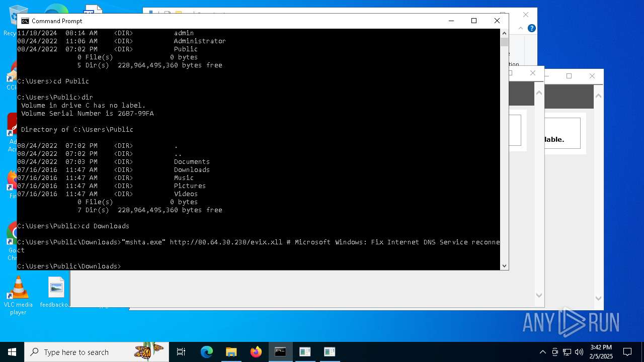Click 'Directory of C:\Users\Public' line
The image size is (644, 362).
pyautogui.click(x=77, y=129)
